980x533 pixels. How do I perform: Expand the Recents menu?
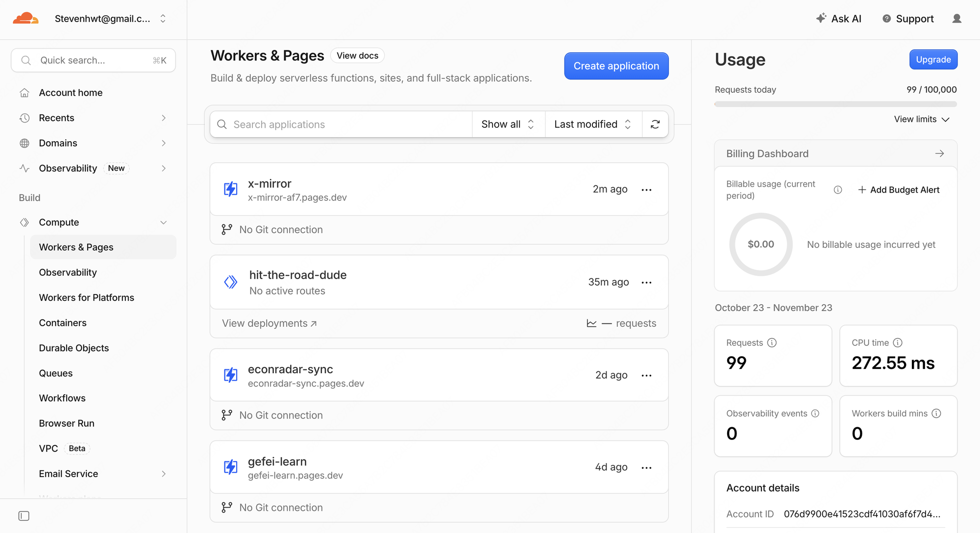pyautogui.click(x=164, y=118)
